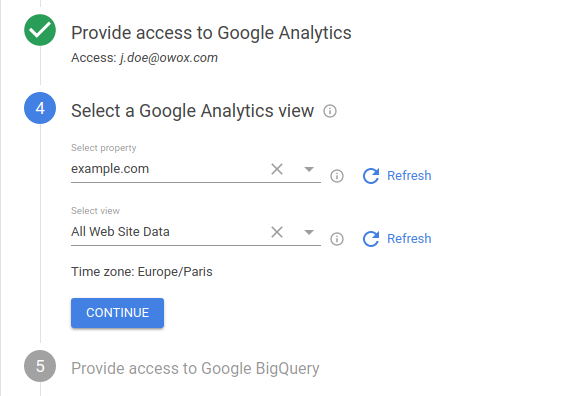
Task: Click the Select a Google Analytics view heading
Action: [x=192, y=111]
